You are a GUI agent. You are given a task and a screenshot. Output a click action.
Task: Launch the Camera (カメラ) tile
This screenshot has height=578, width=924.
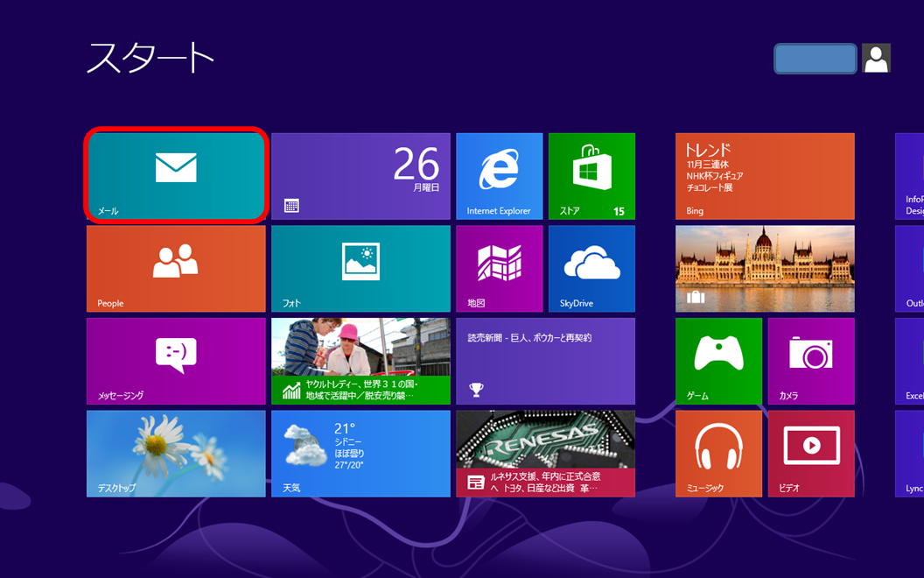[811, 361]
